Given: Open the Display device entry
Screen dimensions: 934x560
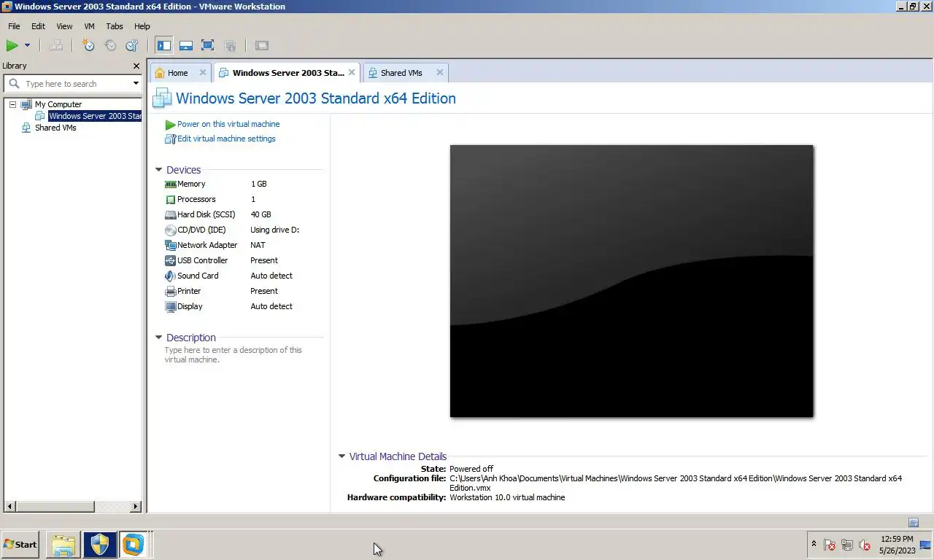Looking at the screenshot, I should point(190,306).
